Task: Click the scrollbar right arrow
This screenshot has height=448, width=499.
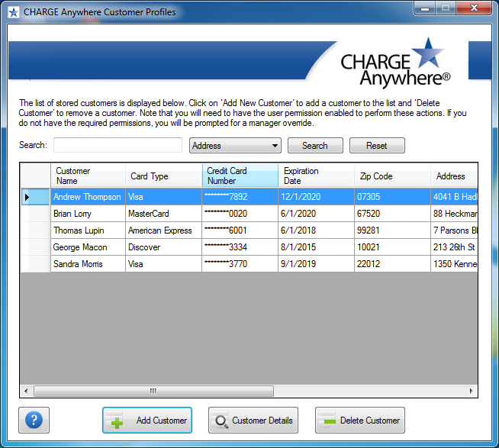Action: point(472,391)
